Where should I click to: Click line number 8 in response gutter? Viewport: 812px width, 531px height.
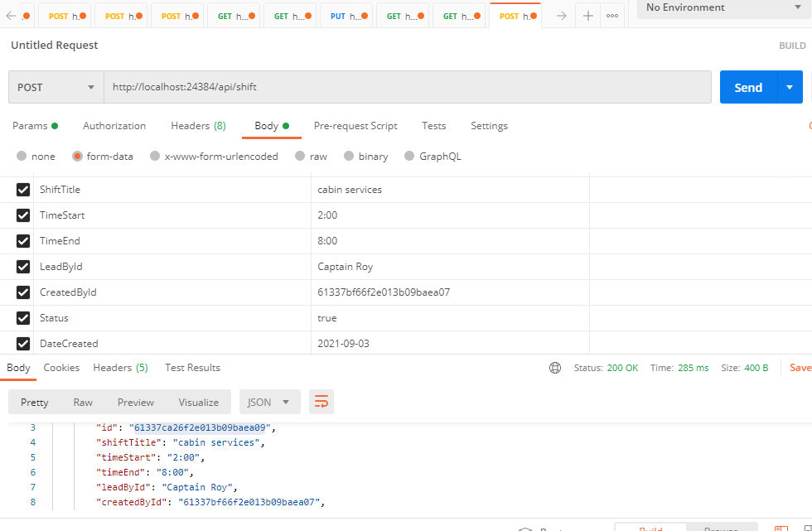pos(33,502)
